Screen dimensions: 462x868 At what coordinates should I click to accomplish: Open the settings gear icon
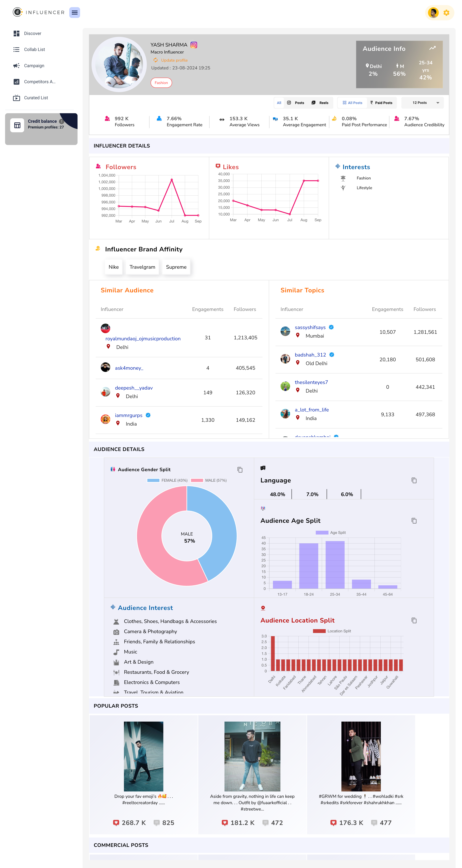click(446, 13)
